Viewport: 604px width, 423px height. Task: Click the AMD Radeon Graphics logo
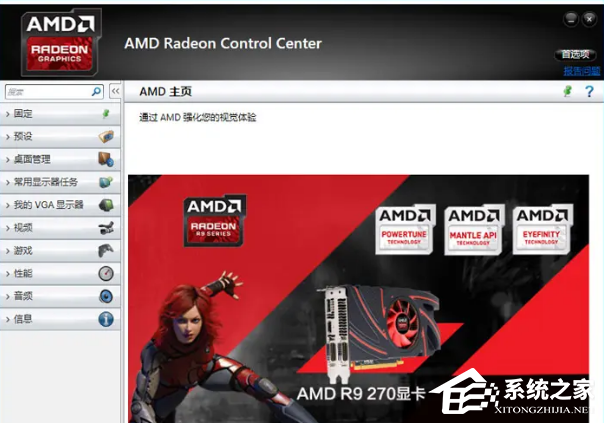tap(60, 42)
